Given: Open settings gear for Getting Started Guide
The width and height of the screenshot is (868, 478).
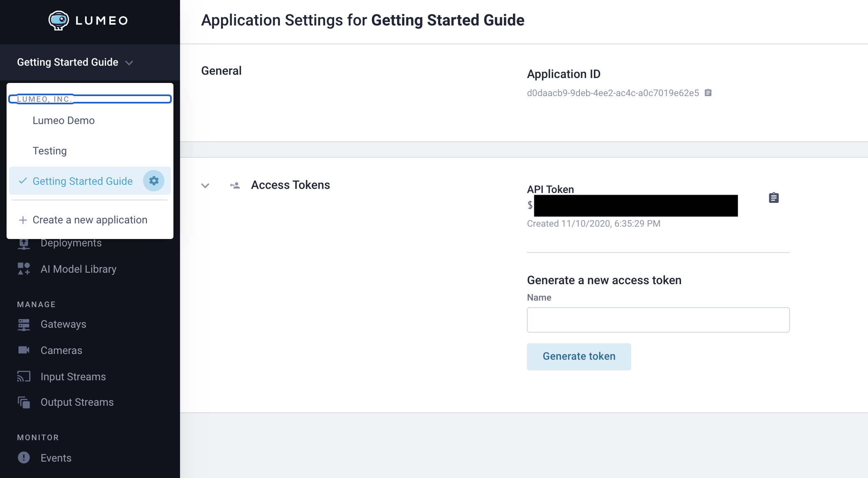Looking at the screenshot, I should click(154, 181).
